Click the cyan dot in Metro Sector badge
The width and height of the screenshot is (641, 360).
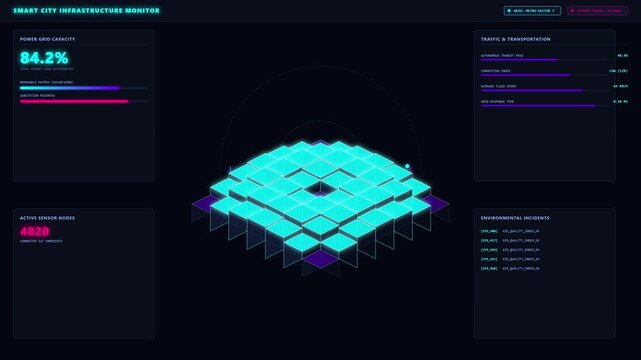tap(509, 11)
